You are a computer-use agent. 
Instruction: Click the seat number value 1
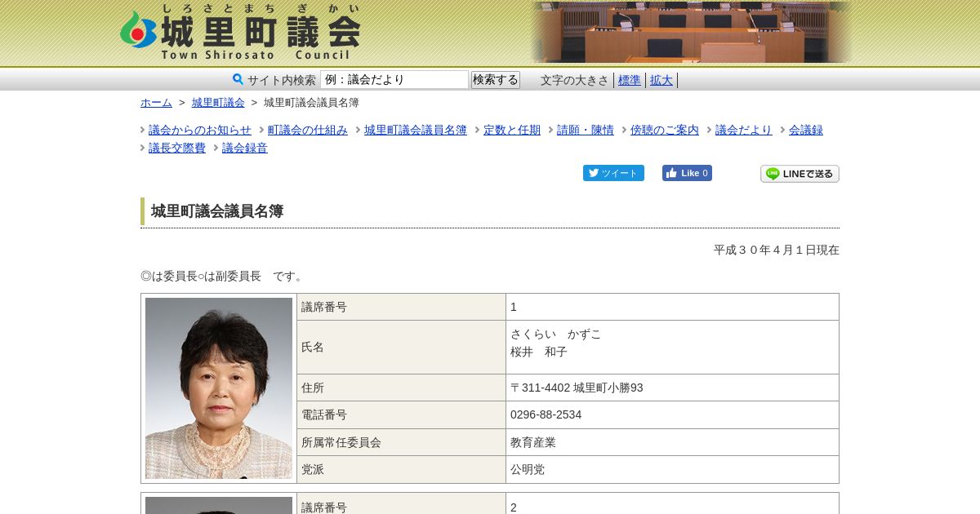click(x=514, y=307)
